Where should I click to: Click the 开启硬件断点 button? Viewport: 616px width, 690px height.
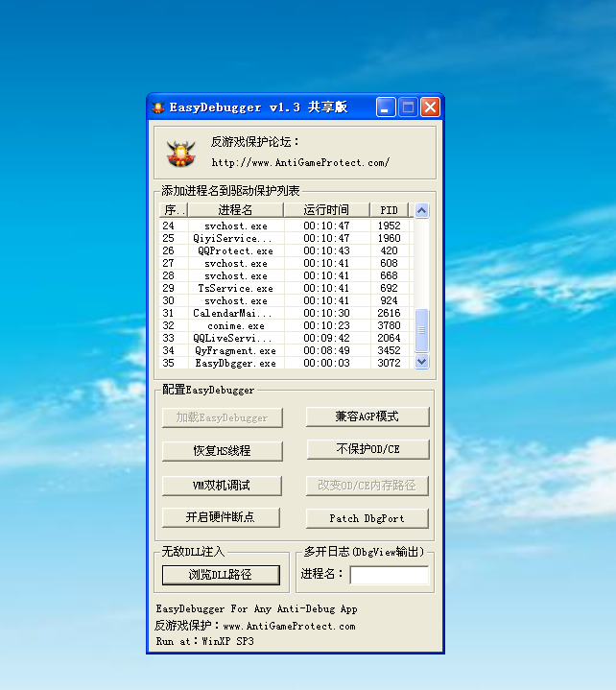pyautogui.click(x=221, y=517)
